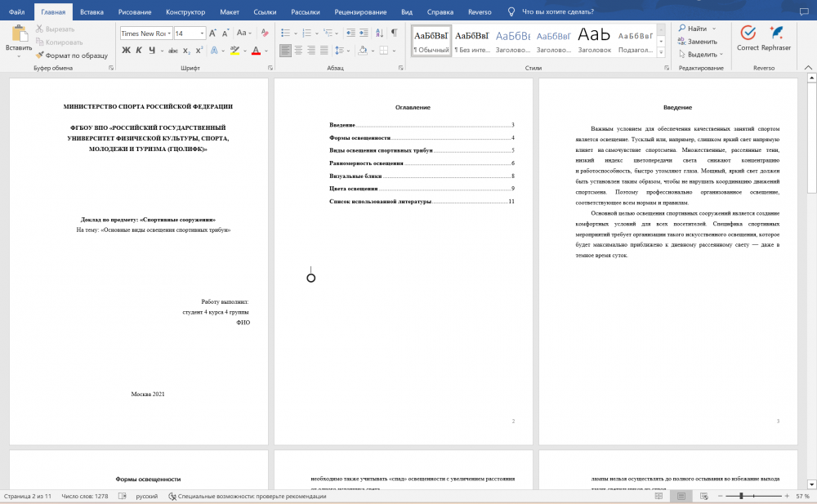
Task: Select the Format Painter (Формат по образцу) tool
Action: click(x=71, y=56)
